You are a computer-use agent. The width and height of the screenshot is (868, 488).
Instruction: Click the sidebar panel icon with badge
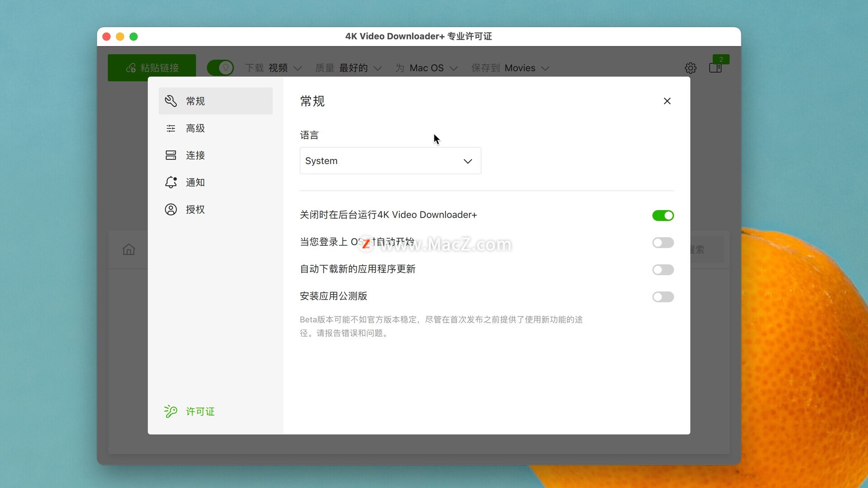(x=716, y=68)
